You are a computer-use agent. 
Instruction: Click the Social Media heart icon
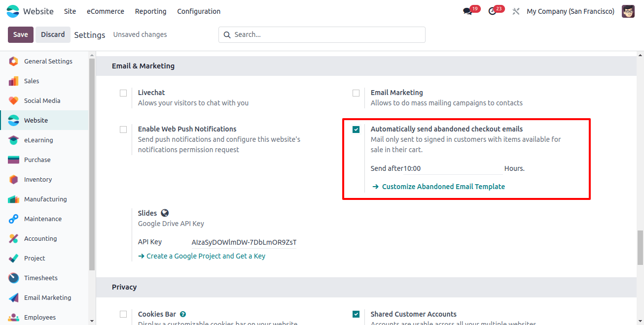click(x=14, y=101)
